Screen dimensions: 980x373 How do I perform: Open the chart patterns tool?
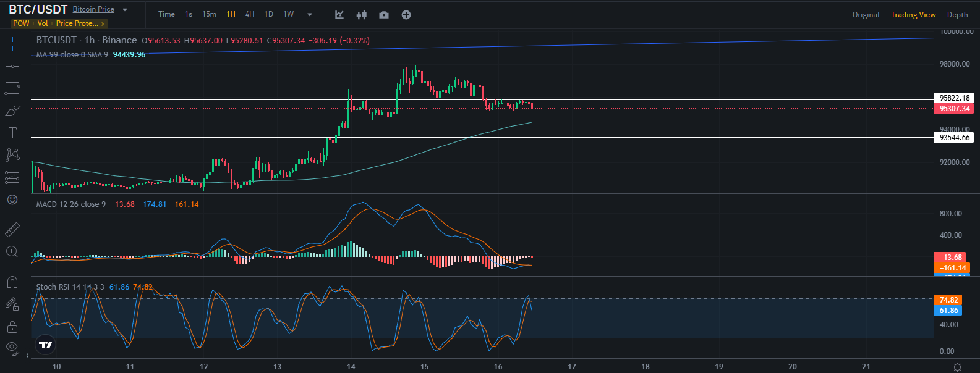[x=12, y=154]
